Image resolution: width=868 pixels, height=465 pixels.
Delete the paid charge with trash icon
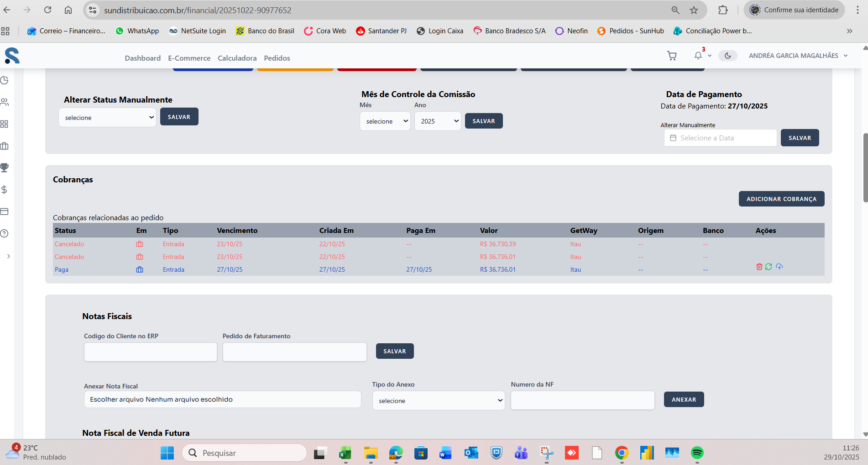click(x=759, y=267)
